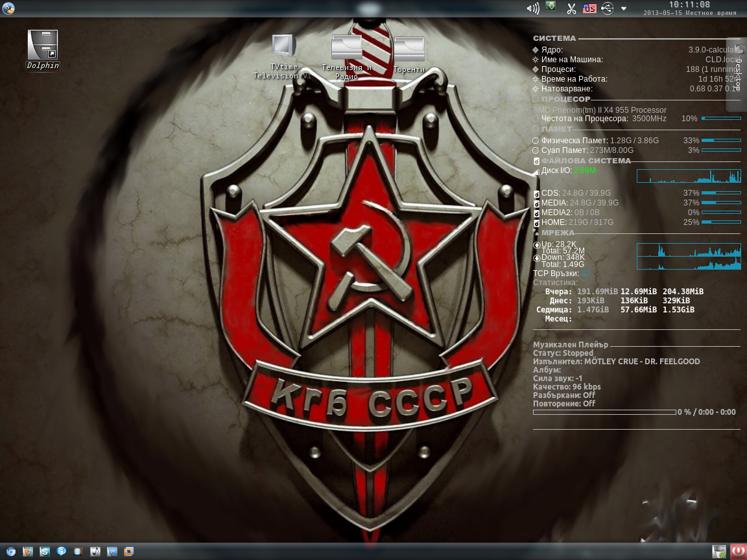Click the music player progress bar

604,412
